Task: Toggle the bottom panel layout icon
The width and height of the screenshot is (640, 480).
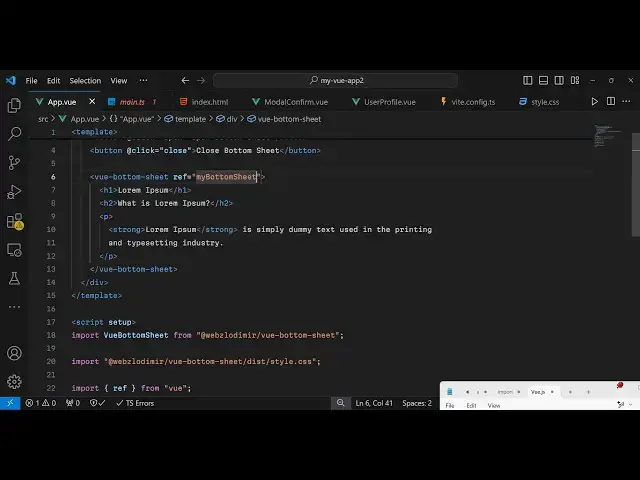Action: [x=543, y=80]
